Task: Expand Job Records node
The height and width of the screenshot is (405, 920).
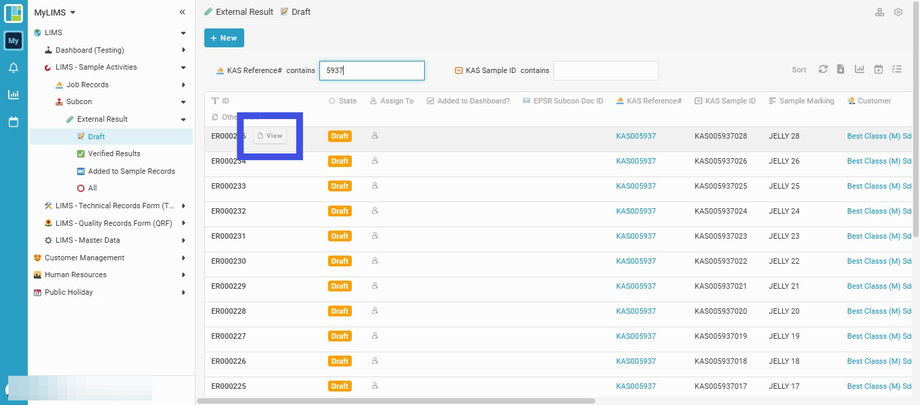Action: (183, 85)
